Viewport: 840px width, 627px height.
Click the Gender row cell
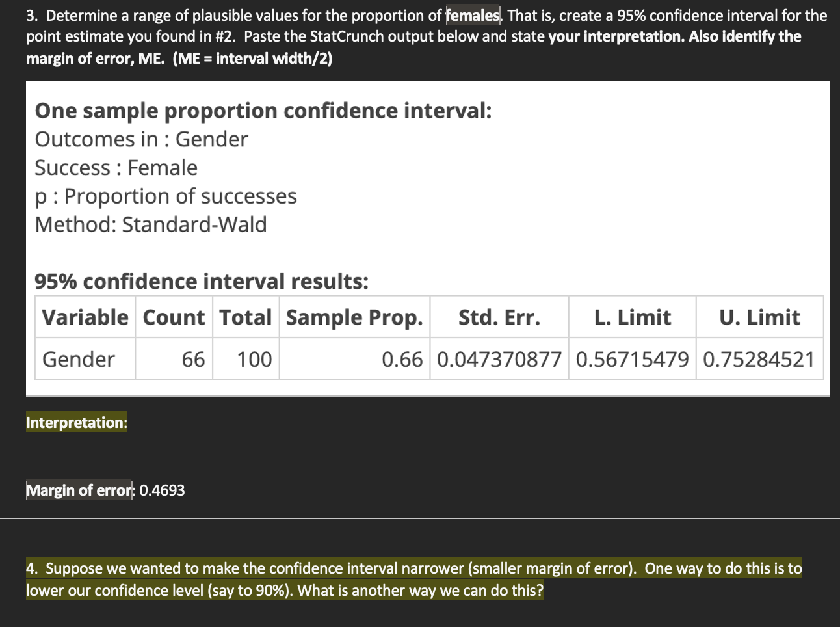[x=85, y=359]
